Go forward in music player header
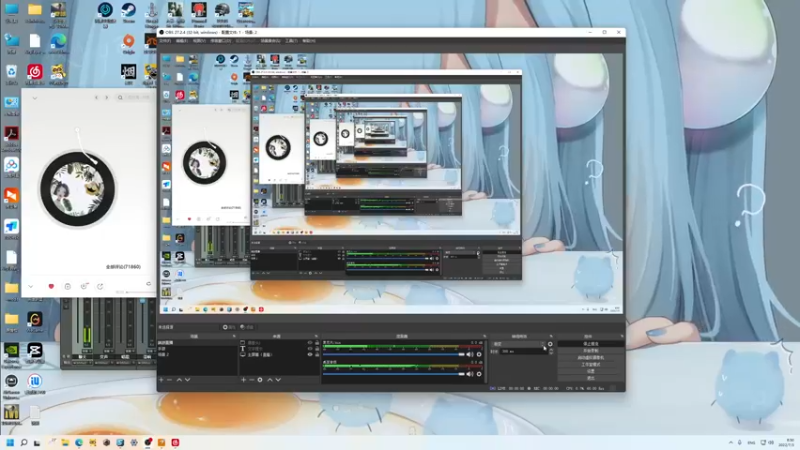 107,97
